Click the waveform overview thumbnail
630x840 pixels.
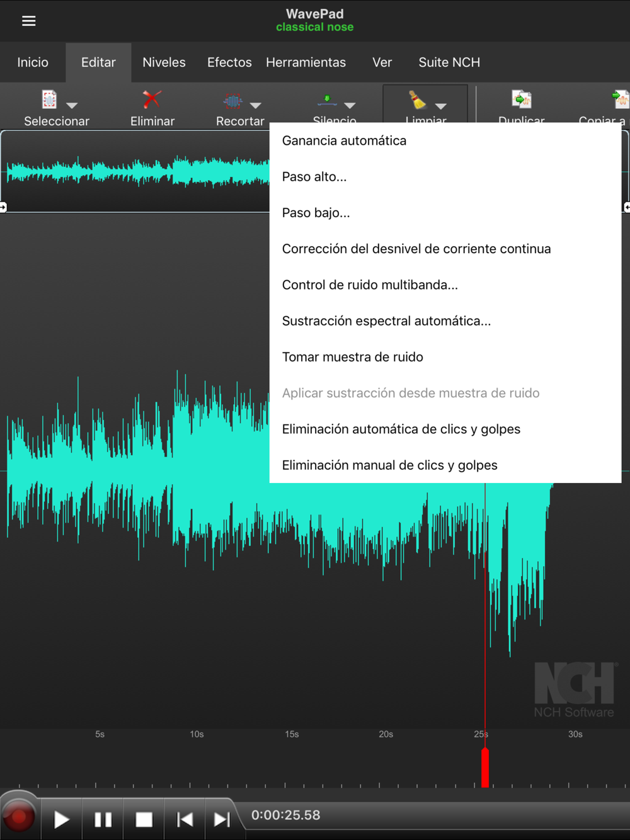click(135, 171)
